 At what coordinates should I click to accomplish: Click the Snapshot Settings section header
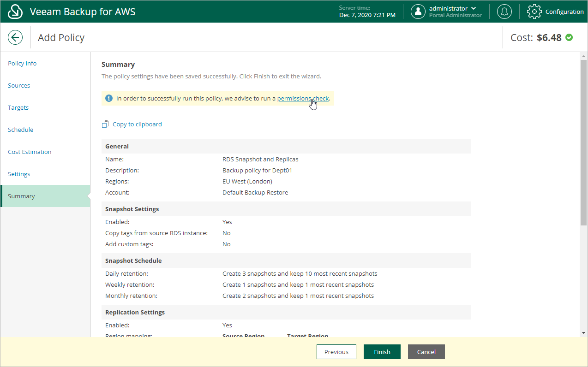click(x=286, y=209)
